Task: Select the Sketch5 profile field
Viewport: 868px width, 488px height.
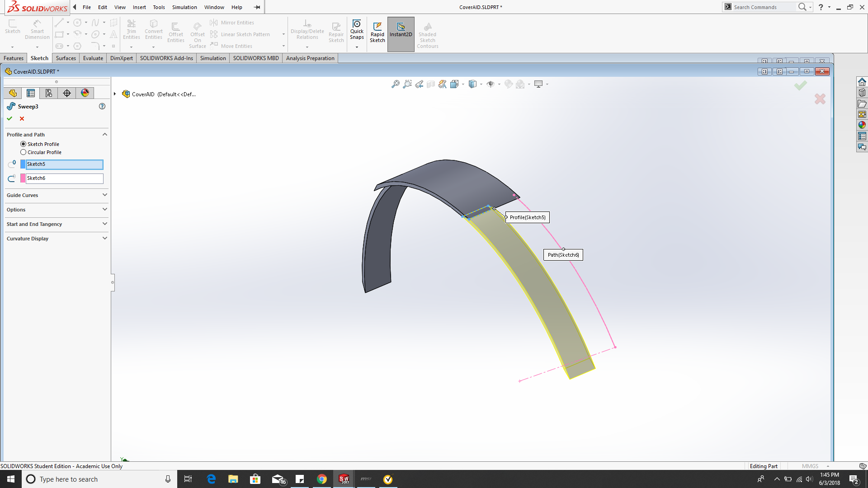Action: [x=64, y=164]
